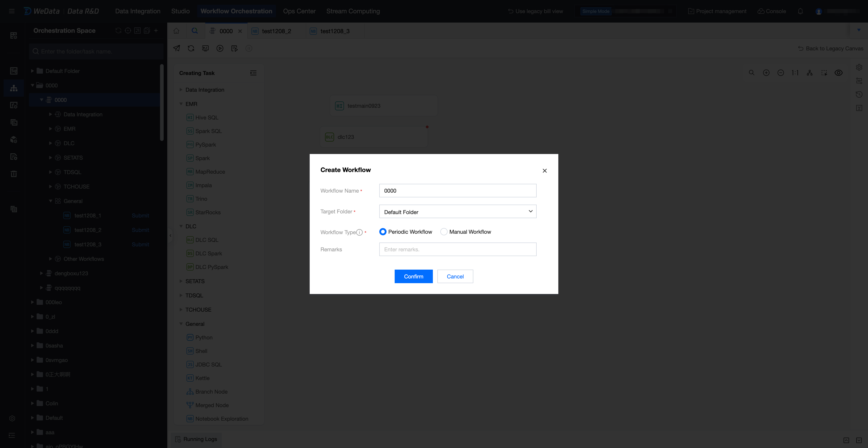
Task: Click the notification bell icon
Action: [800, 11]
